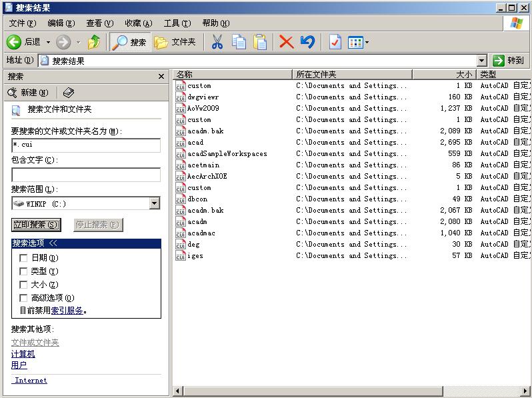Click the 停止搜索(P) button
This screenshot has height=398, width=532.
point(98,225)
